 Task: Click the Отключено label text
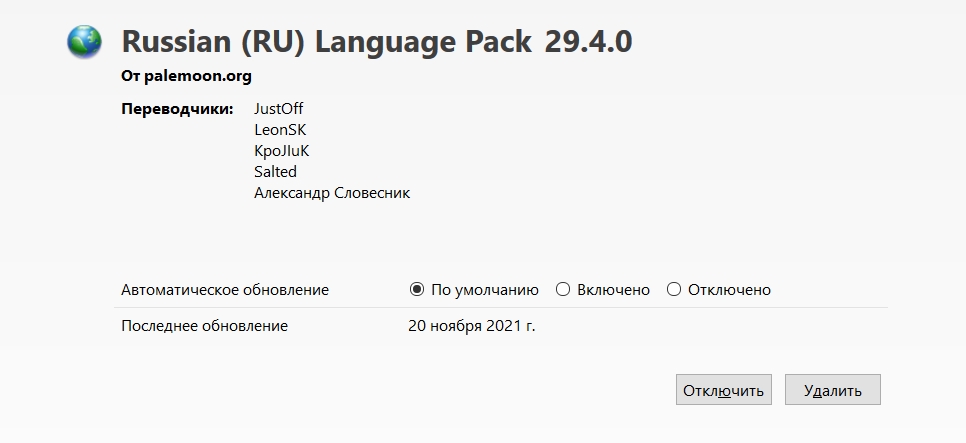click(x=729, y=290)
